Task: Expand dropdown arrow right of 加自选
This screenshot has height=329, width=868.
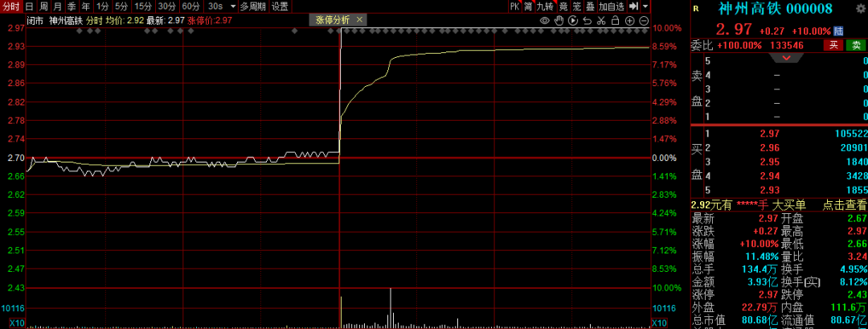Action: point(646,6)
